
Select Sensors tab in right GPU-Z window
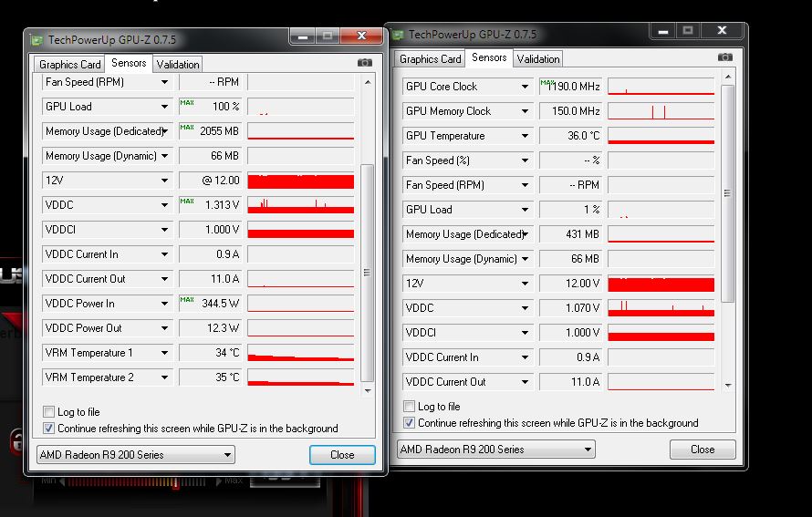489,57
